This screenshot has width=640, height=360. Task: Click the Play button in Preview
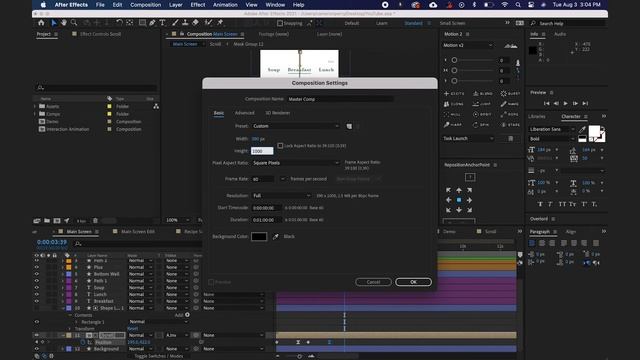[x=565, y=104]
